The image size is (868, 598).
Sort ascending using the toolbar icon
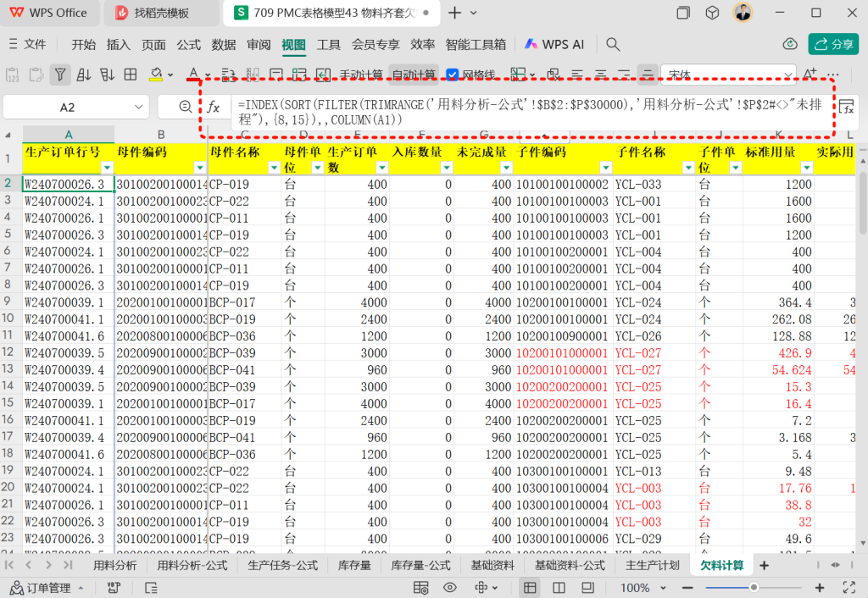click(x=84, y=75)
